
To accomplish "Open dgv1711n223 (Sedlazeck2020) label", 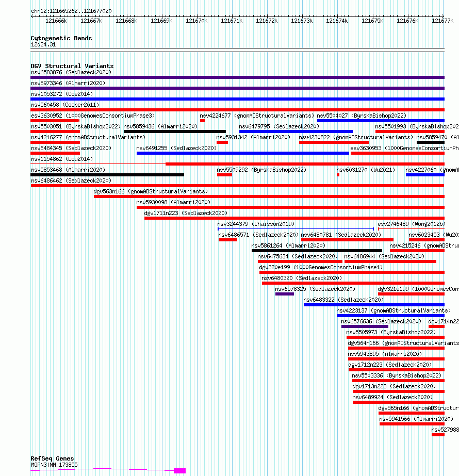I will point(186,213).
